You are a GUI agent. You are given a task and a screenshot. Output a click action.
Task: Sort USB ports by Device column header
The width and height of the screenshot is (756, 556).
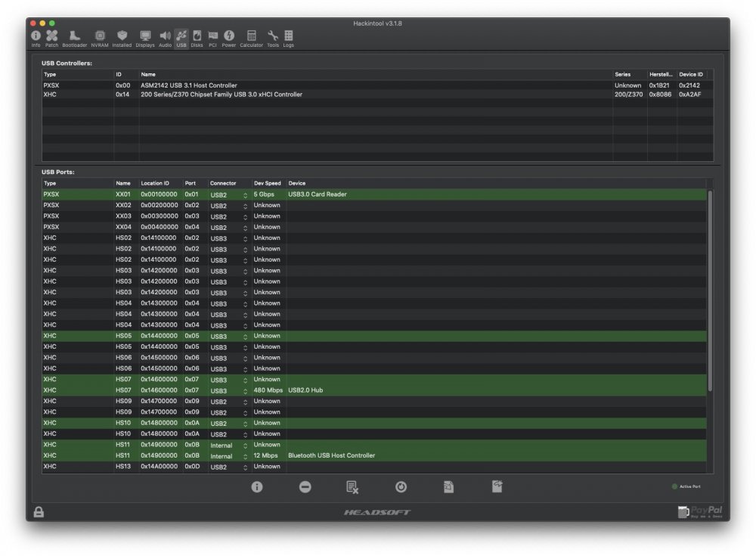tap(496, 183)
